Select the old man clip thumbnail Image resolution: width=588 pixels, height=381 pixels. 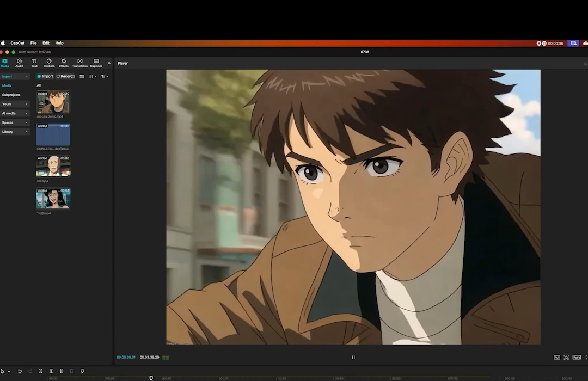[x=53, y=166]
